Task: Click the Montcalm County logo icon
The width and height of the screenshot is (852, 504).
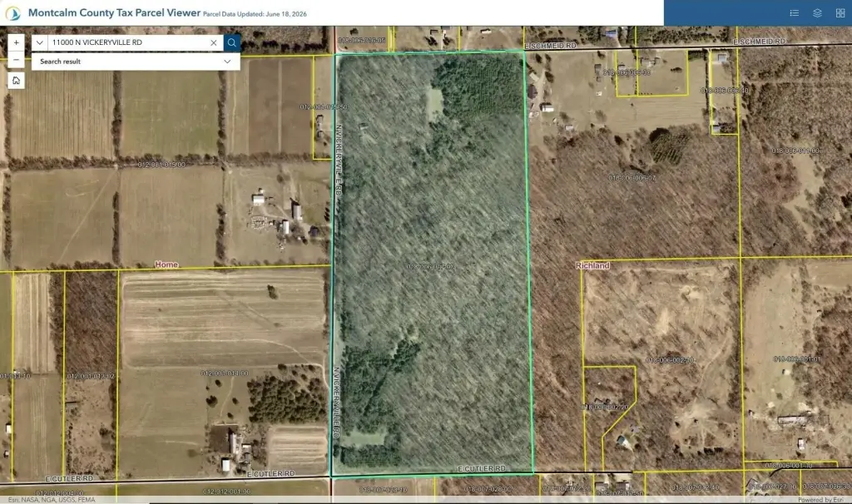Action: tap(13, 13)
